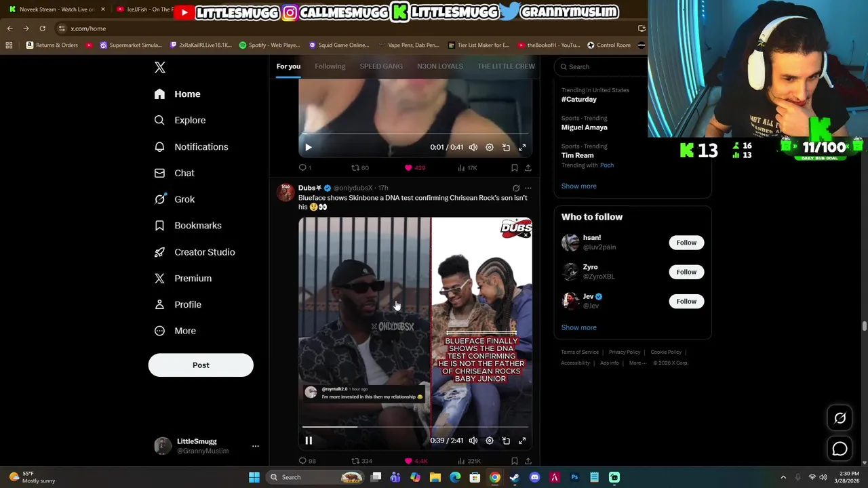Open Discord from the Windows taskbar
This screenshot has height=488, width=868.
click(534, 477)
